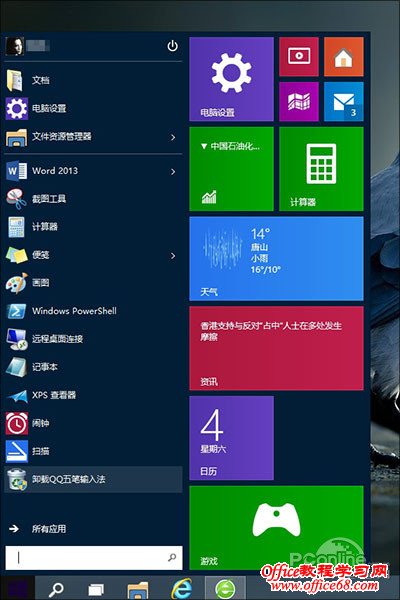Image resolution: width=400 pixels, height=600 pixels.
Task: Open the large 电脑设置 gear tile
Action: [x=232, y=79]
